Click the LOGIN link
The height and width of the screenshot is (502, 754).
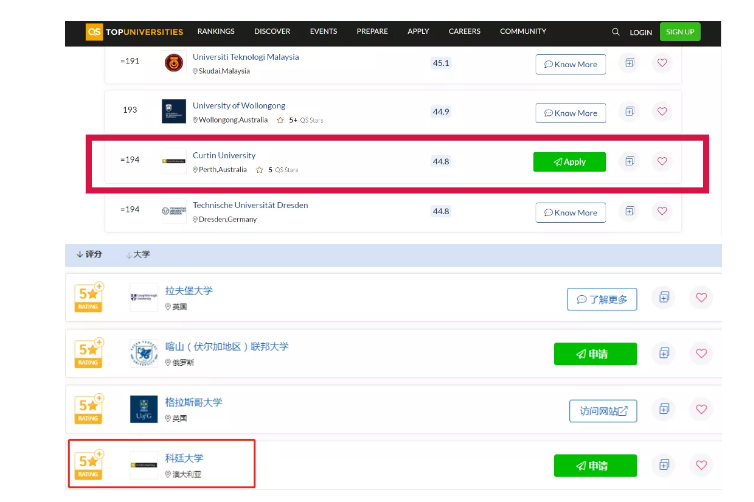[x=641, y=32]
